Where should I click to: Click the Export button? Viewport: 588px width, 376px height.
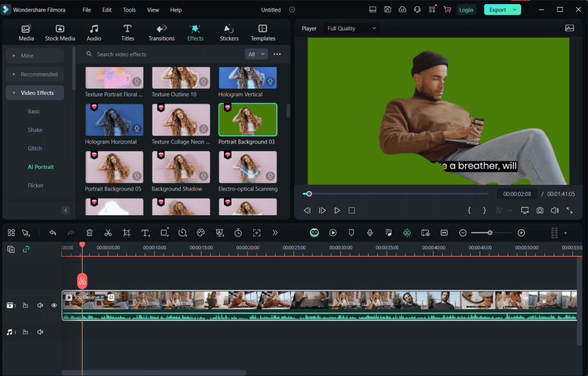tap(502, 10)
